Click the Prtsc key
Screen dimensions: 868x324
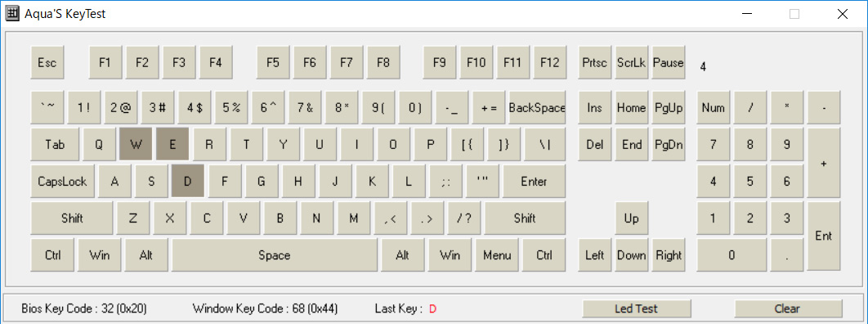(x=594, y=62)
